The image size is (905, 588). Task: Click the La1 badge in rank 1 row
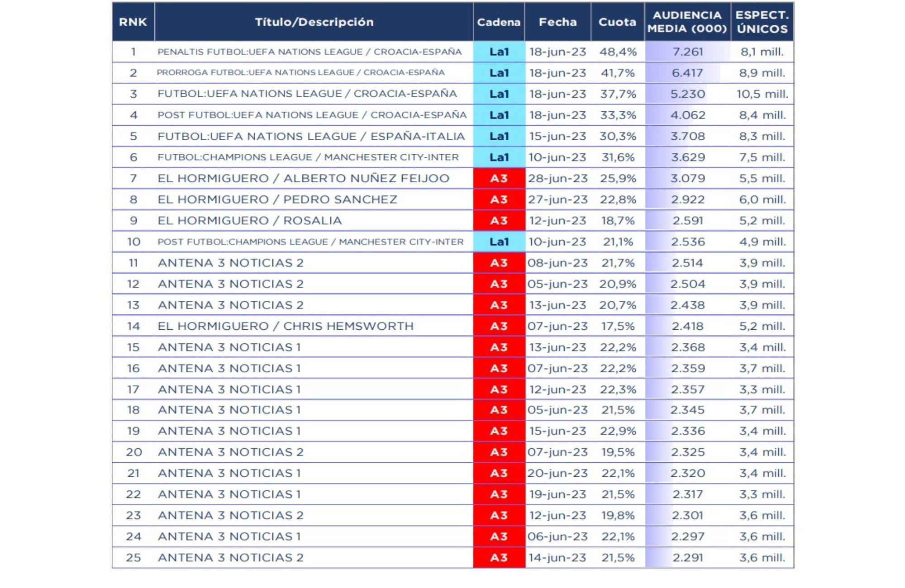(x=499, y=52)
